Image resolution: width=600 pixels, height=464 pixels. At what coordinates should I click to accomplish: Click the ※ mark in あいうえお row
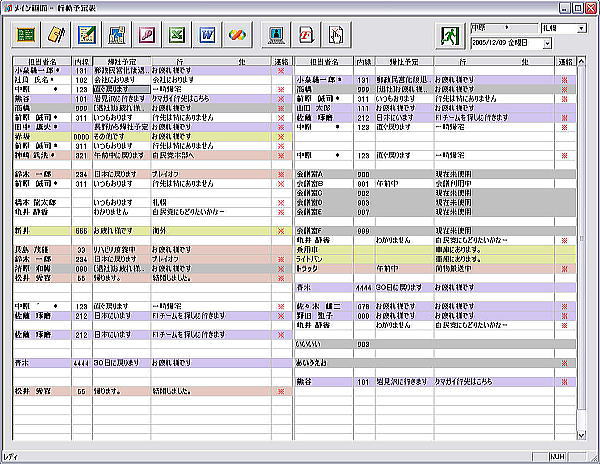[x=565, y=363]
